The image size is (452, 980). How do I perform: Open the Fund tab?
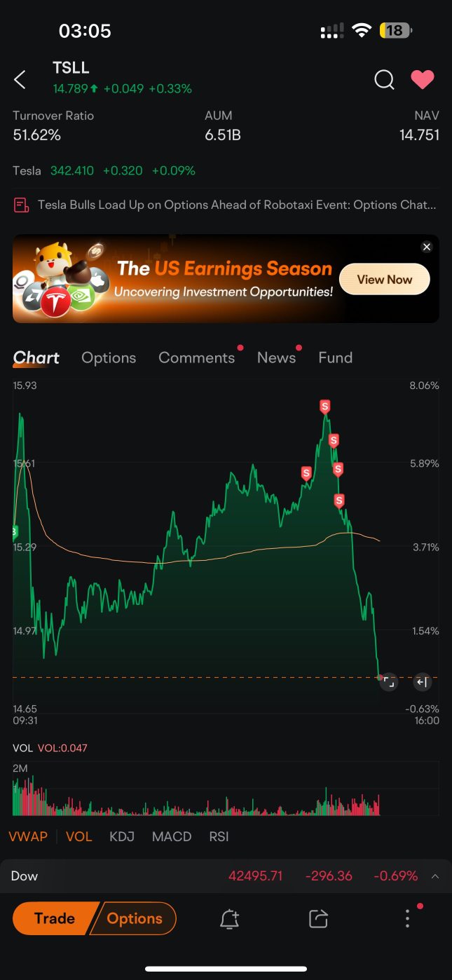(335, 358)
